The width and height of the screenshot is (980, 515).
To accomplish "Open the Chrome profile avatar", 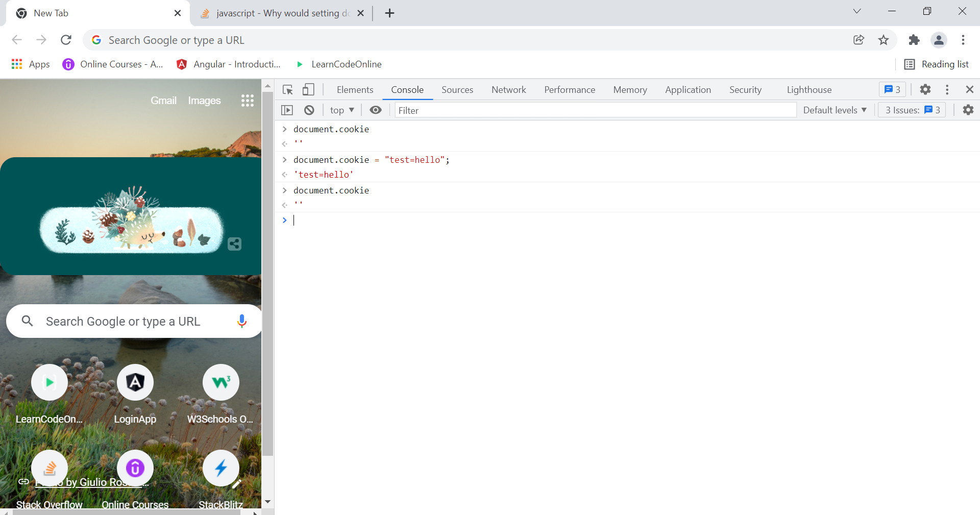I will click(x=939, y=40).
